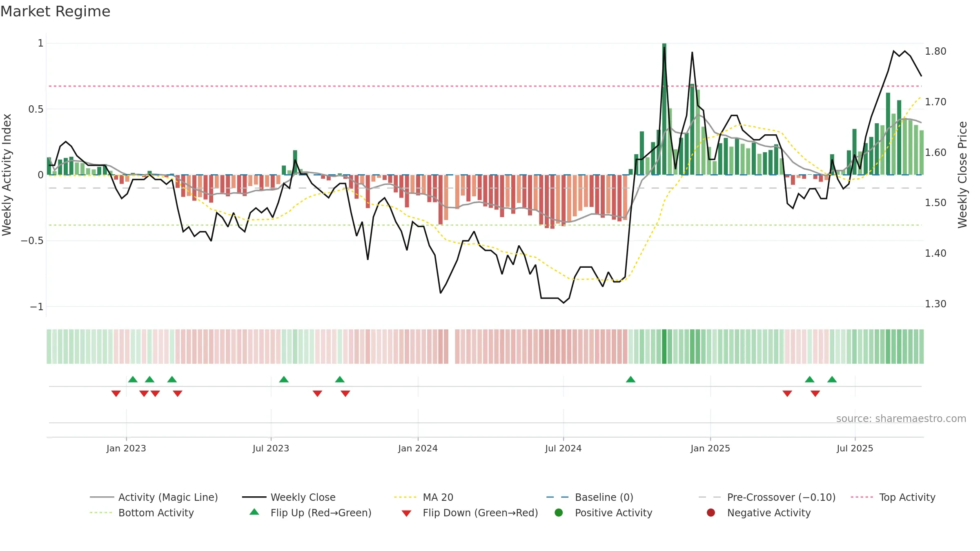This screenshot has height=551, width=980.
Task: Click the Jan 2023 x-axis label
Action: pos(126,448)
